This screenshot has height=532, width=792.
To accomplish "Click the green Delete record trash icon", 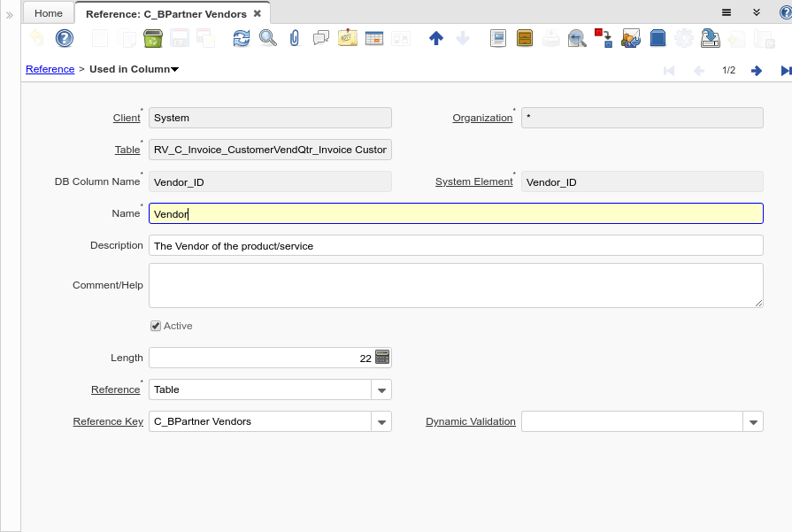I will (x=152, y=38).
